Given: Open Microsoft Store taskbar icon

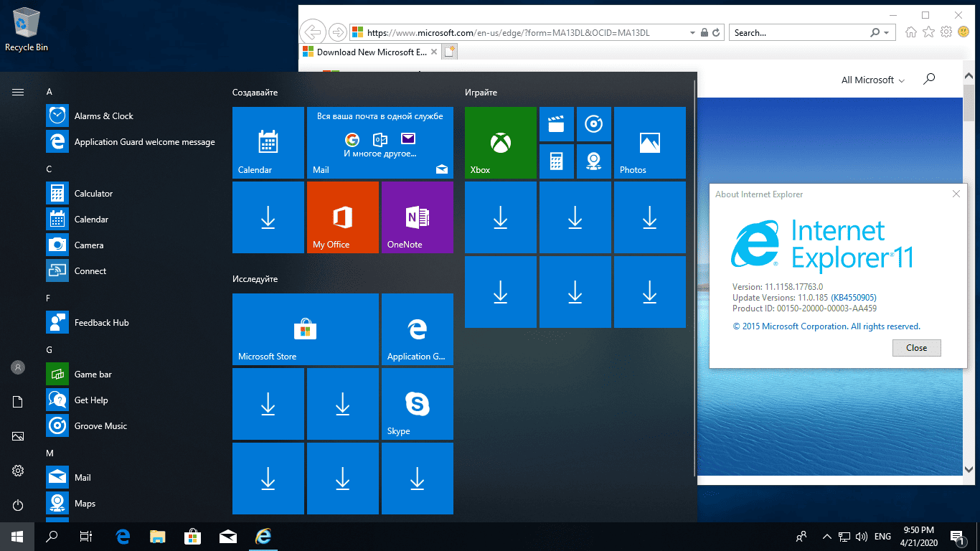Looking at the screenshot, I should click(193, 537).
